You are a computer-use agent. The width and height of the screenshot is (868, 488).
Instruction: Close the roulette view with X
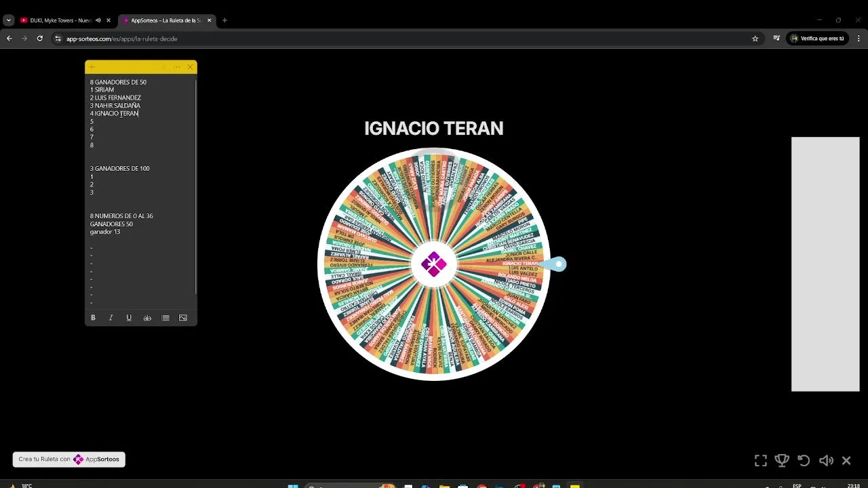point(846,461)
